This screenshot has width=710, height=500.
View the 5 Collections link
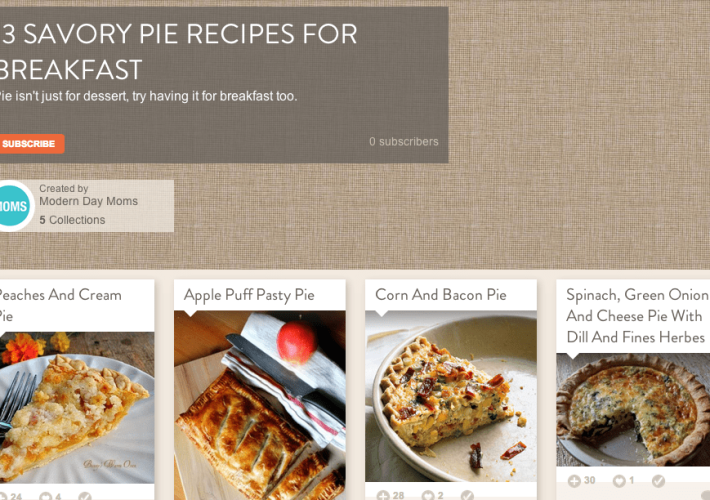coord(72,220)
